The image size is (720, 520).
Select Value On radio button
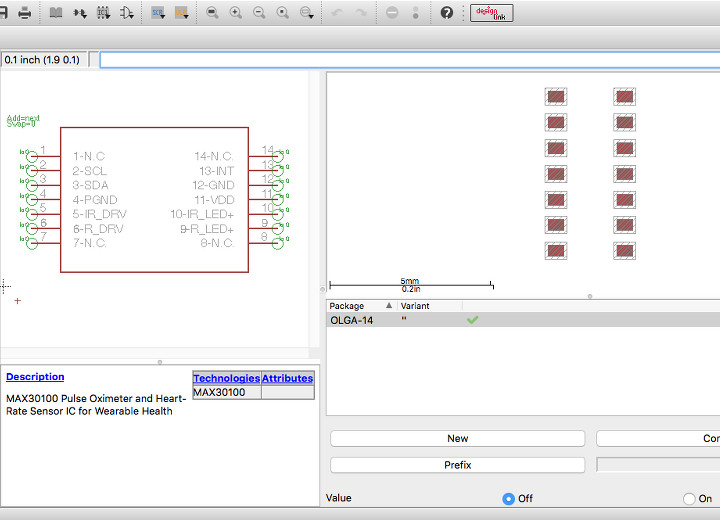[x=689, y=498]
